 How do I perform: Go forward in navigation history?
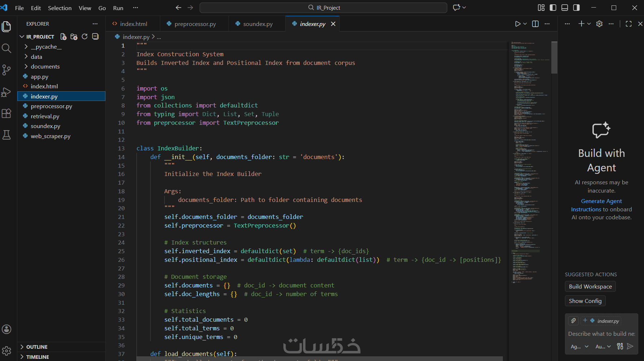[x=190, y=8]
